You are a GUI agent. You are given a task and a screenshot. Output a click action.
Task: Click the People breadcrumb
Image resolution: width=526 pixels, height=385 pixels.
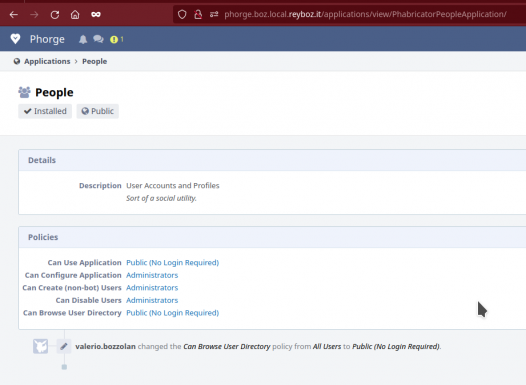[95, 61]
